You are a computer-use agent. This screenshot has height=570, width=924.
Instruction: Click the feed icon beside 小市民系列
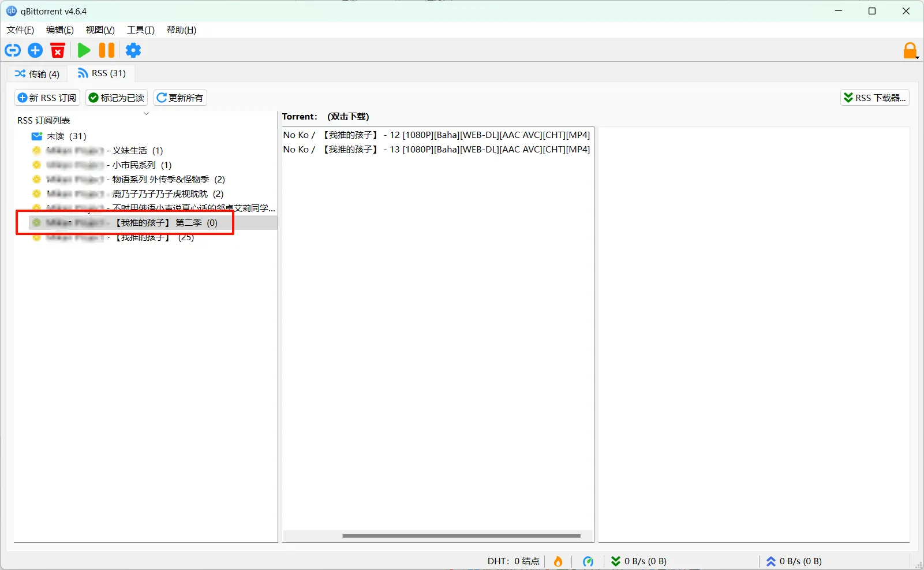tap(36, 165)
